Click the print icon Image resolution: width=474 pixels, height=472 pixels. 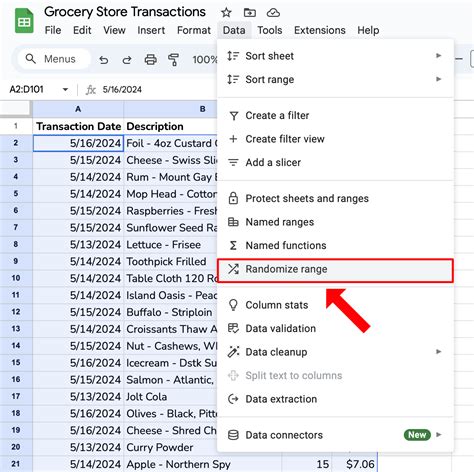150,60
